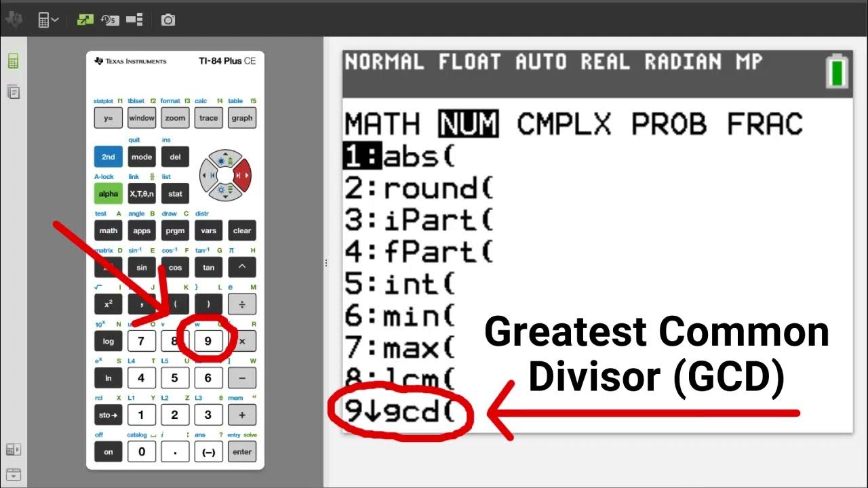The width and height of the screenshot is (868, 488).
Task: Click the panel layout toolbar icon
Action: [x=135, y=20]
